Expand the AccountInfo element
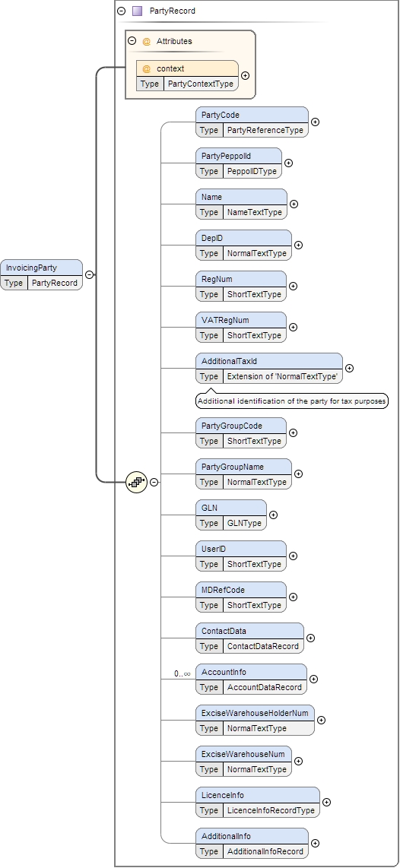 (x=313, y=679)
